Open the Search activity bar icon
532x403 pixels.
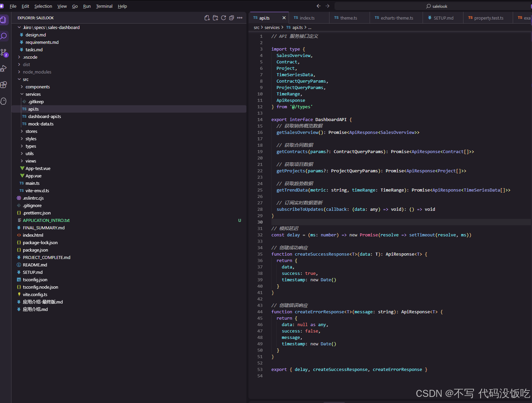[x=4, y=36]
